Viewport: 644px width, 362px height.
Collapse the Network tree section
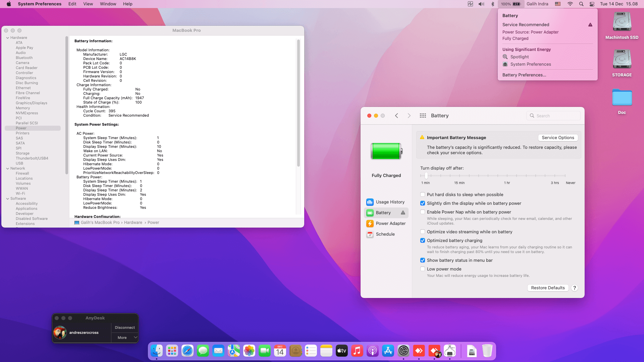[x=7, y=168]
